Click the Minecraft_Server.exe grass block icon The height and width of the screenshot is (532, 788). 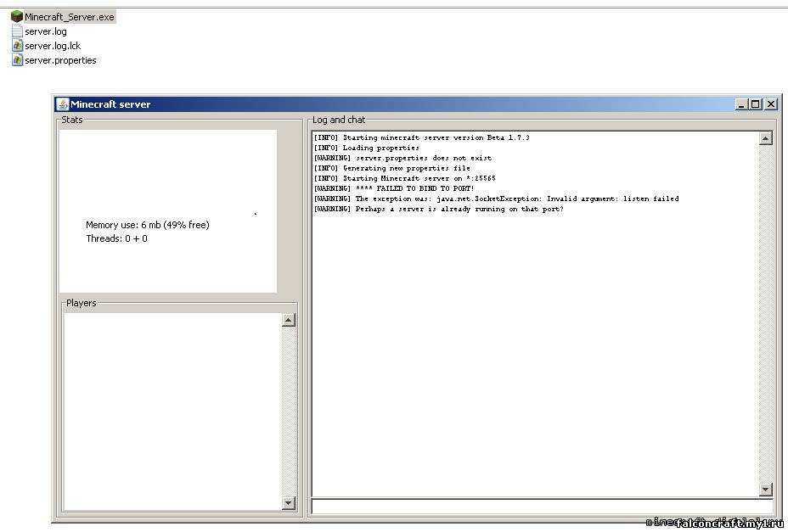(17, 17)
